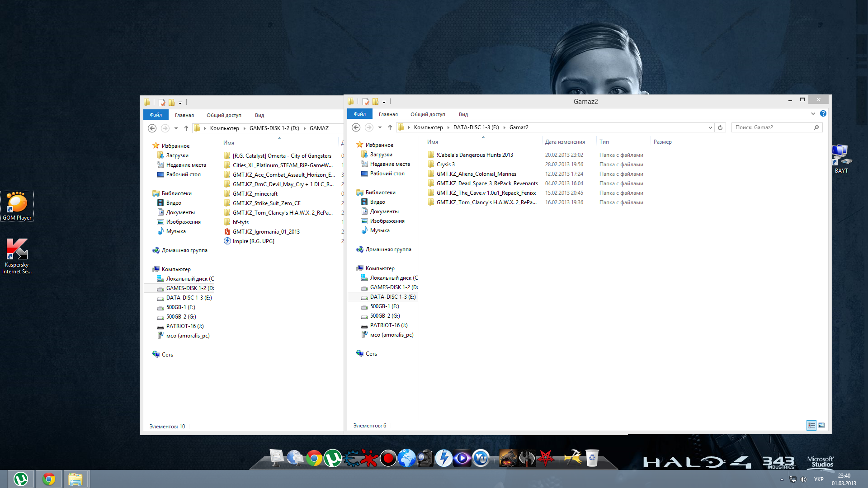Open the battle axe game icon in dock
The image size is (868, 488).
click(527, 458)
